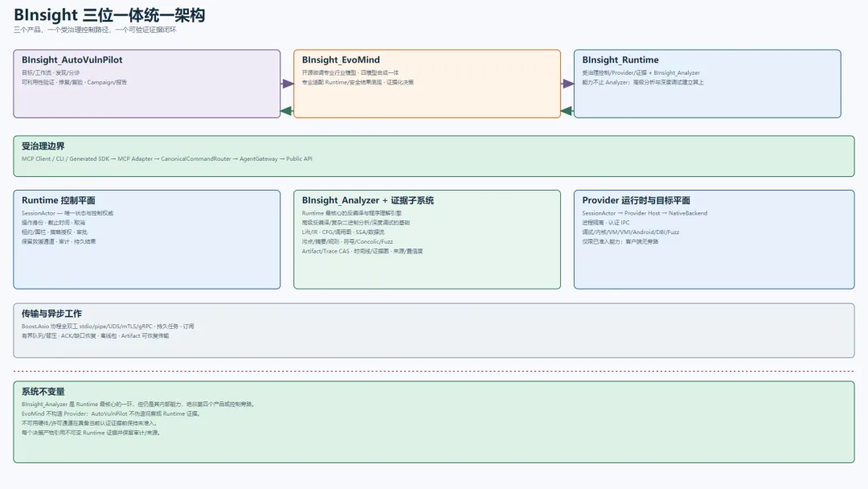The image size is (868, 489).
Task: Click the 'Lift/IR · CFG/调用图 · SSA/数据流' line
Action: (x=342, y=232)
